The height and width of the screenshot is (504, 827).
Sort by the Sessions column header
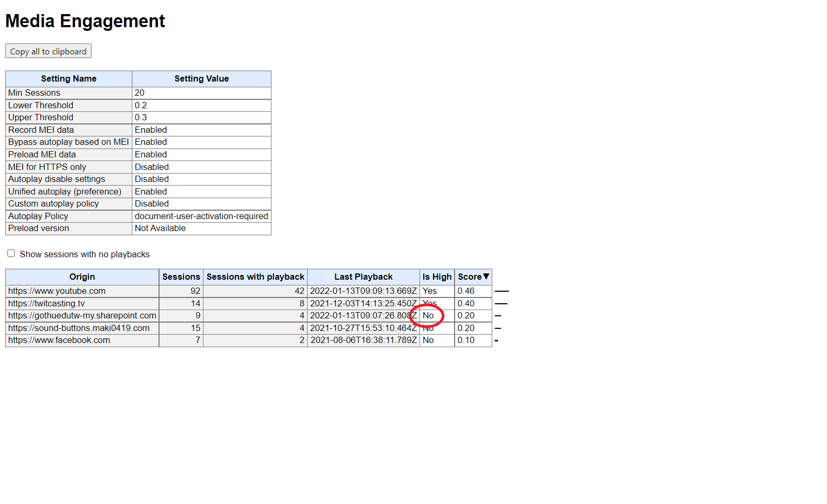click(181, 277)
